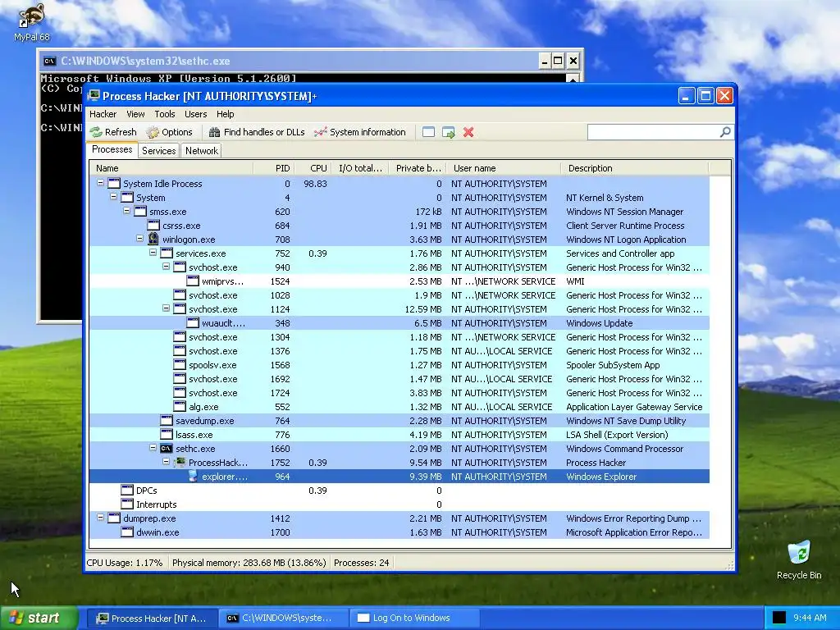Switch to Log On to Windows taskbar item

[x=413, y=618]
